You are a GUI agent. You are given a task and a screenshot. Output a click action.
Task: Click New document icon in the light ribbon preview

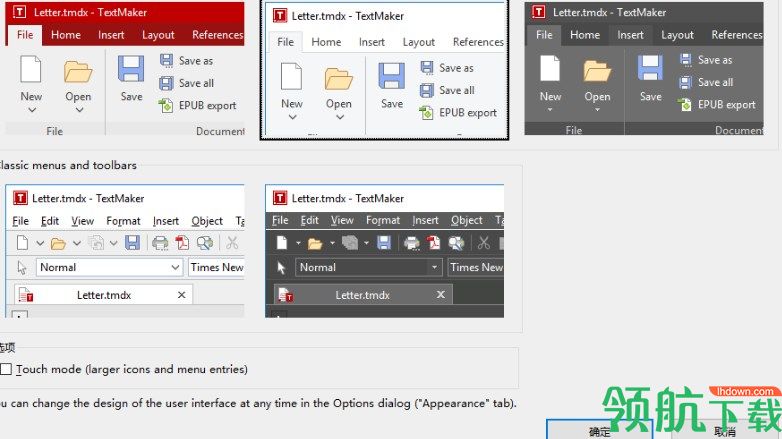[292, 76]
